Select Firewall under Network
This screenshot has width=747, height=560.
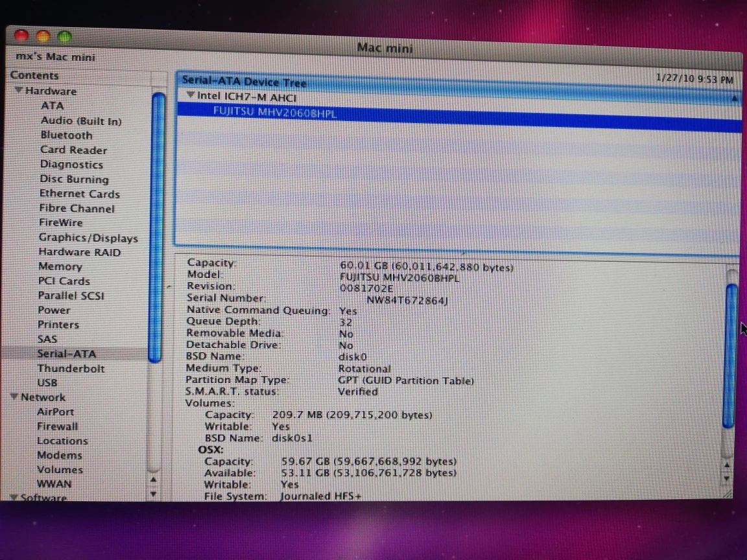coord(57,426)
